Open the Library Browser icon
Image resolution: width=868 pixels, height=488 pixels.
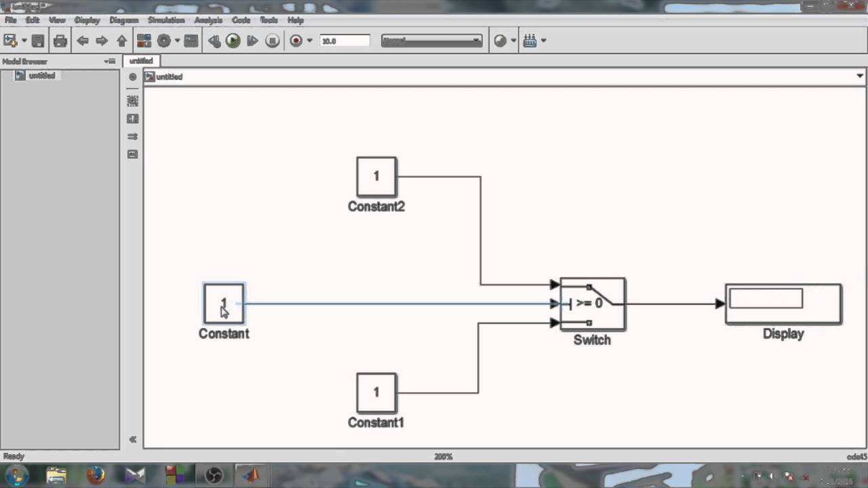[x=144, y=41]
